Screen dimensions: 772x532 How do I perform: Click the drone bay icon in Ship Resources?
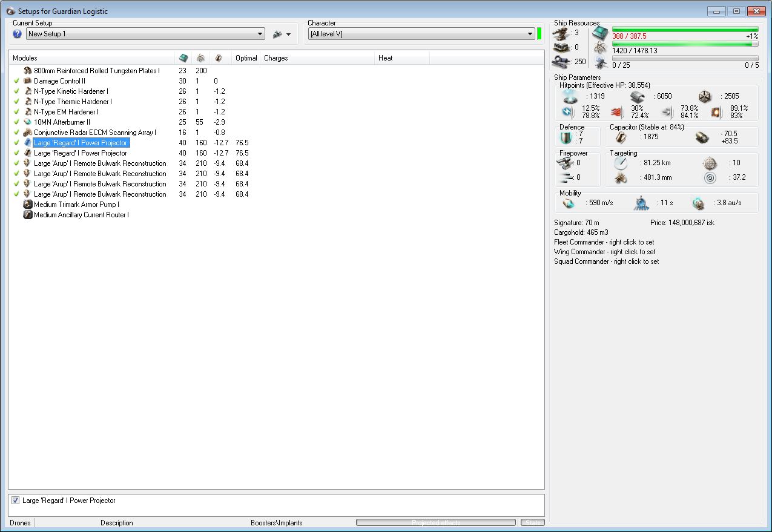[x=600, y=62]
